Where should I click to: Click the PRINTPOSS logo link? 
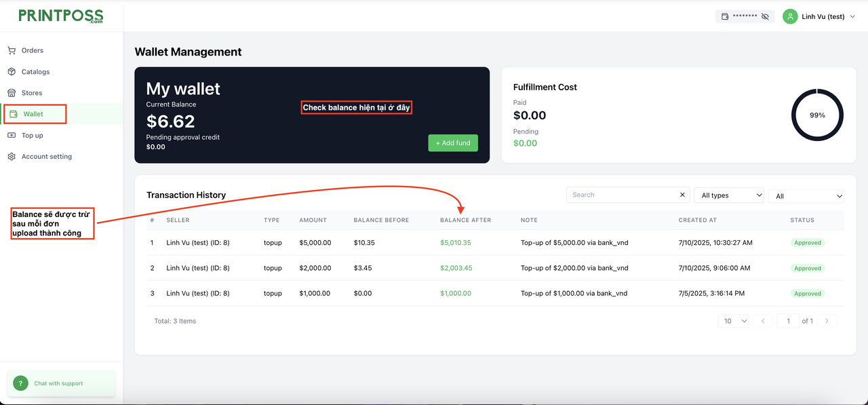pyautogui.click(x=61, y=16)
